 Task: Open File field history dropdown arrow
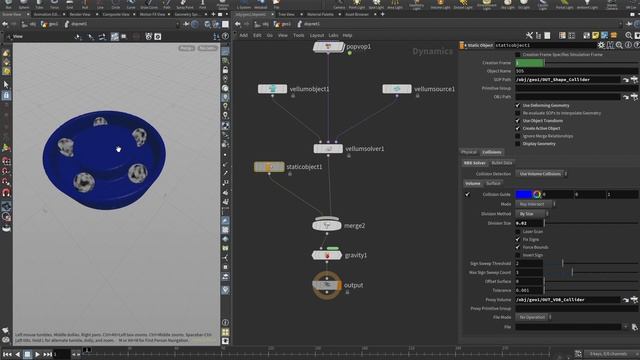[x=626, y=327]
